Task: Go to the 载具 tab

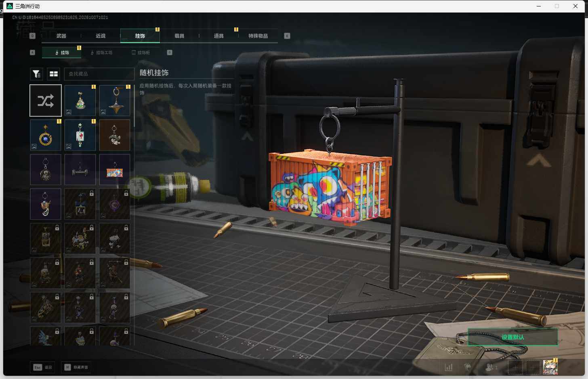Action: click(x=179, y=36)
